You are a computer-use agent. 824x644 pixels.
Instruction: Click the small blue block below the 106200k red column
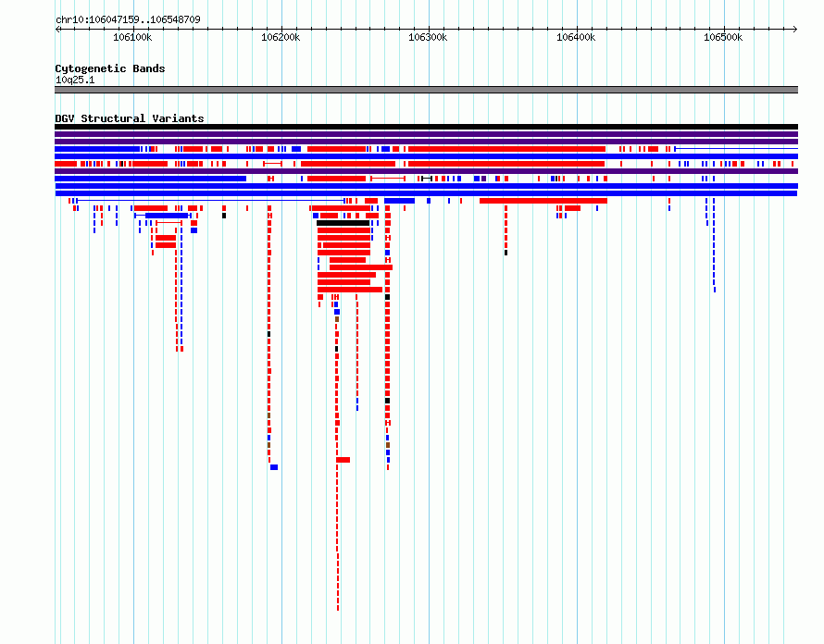274,467
